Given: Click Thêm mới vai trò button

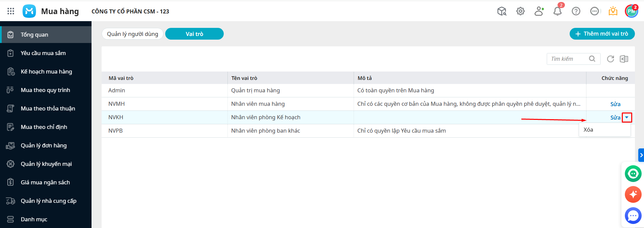Looking at the screenshot, I should (602, 34).
